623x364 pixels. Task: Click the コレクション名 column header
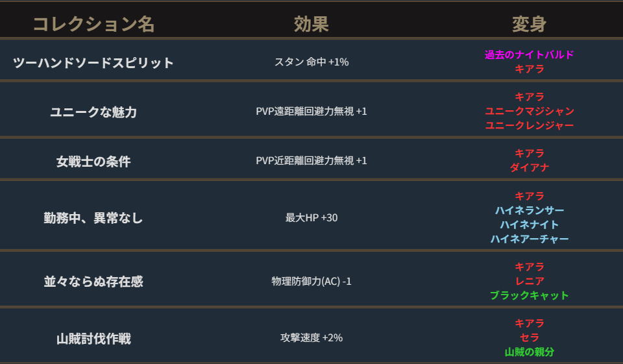click(93, 25)
